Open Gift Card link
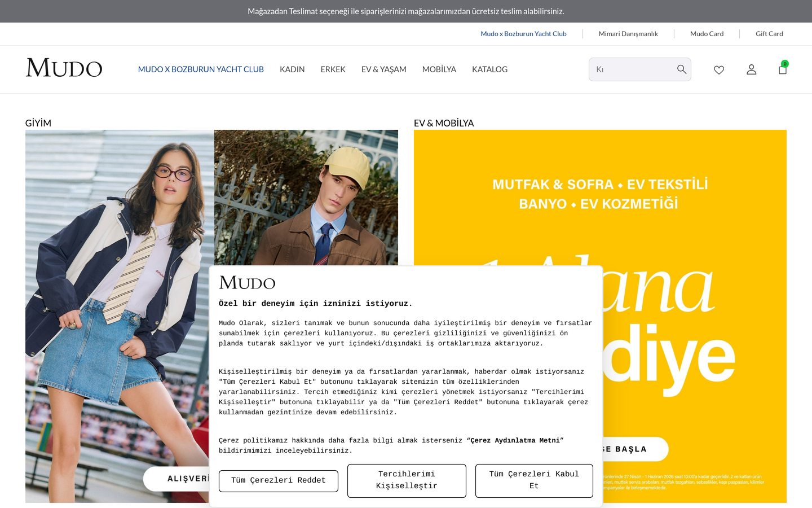The width and height of the screenshot is (812, 508). 769,34
